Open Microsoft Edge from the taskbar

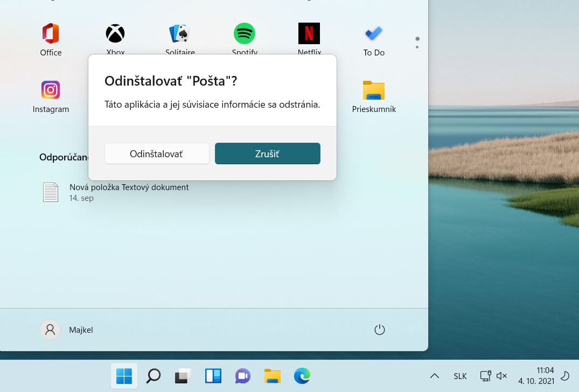click(x=302, y=376)
